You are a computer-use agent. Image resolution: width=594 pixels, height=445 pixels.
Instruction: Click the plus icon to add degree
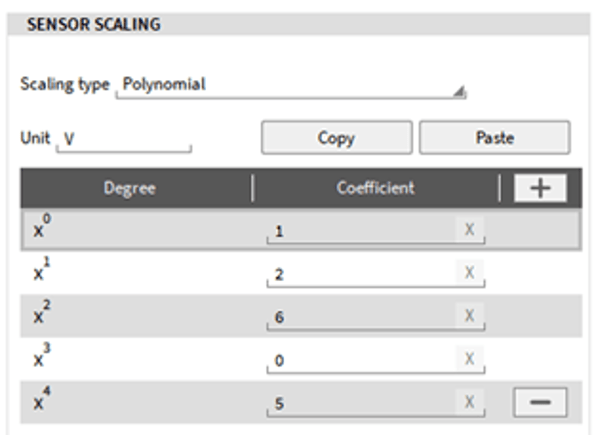(540, 188)
